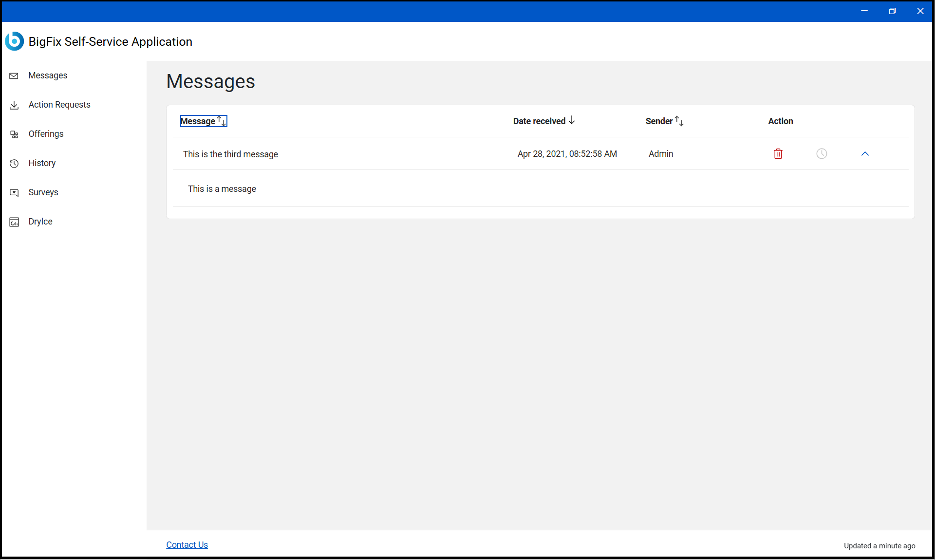
Task: Click the clock snooze icon in message row
Action: click(x=821, y=154)
